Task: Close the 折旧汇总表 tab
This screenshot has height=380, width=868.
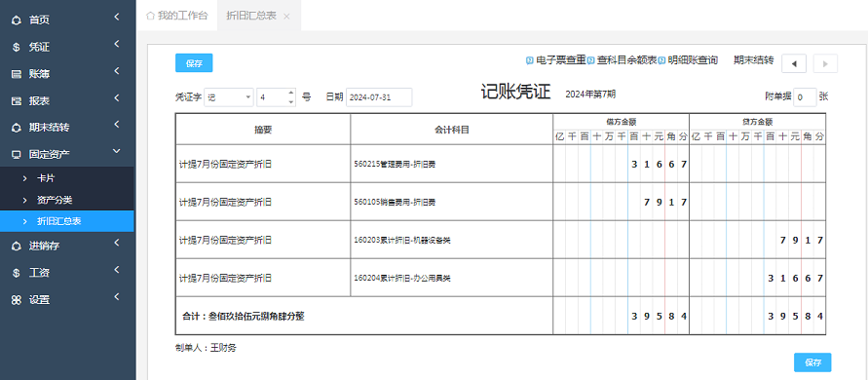Action: pyautogui.click(x=286, y=16)
